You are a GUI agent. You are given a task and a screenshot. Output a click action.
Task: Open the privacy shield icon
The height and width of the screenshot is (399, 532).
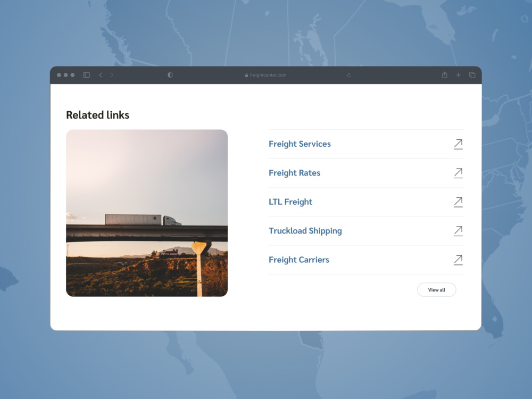point(170,75)
